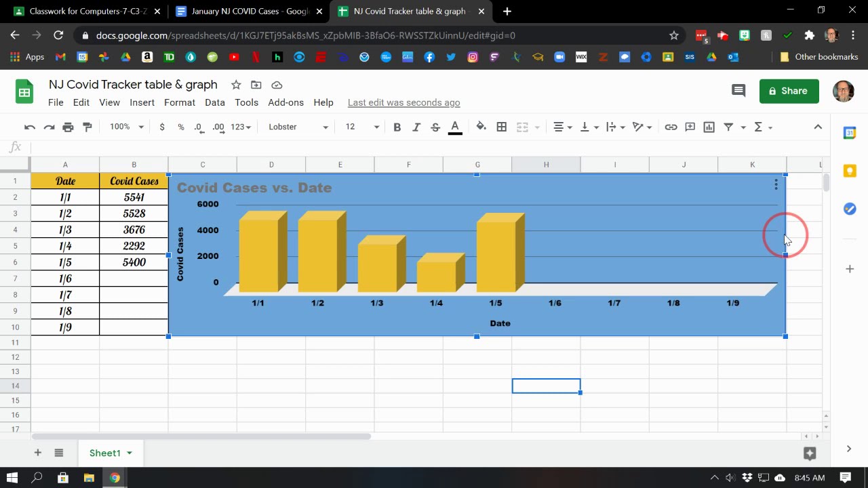Show all sheets list icon

click(x=59, y=453)
